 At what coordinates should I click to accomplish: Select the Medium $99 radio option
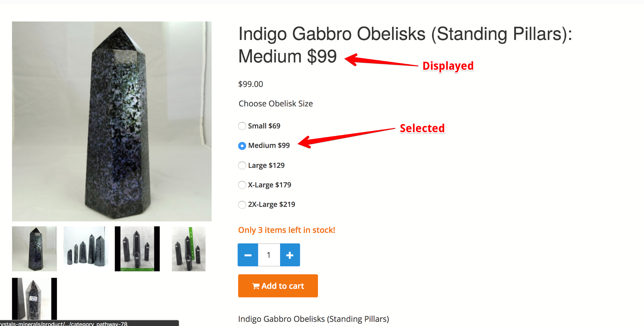242,146
